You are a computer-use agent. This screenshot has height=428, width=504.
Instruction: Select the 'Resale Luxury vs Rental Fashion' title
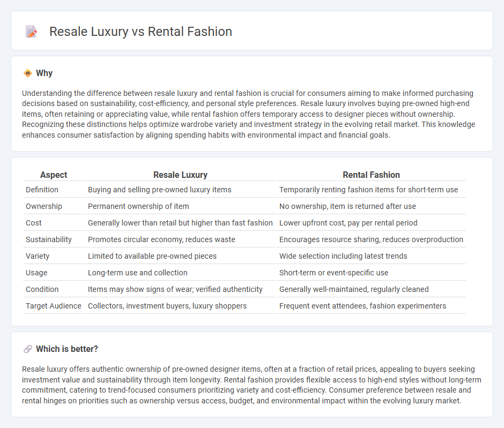click(x=140, y=32)
